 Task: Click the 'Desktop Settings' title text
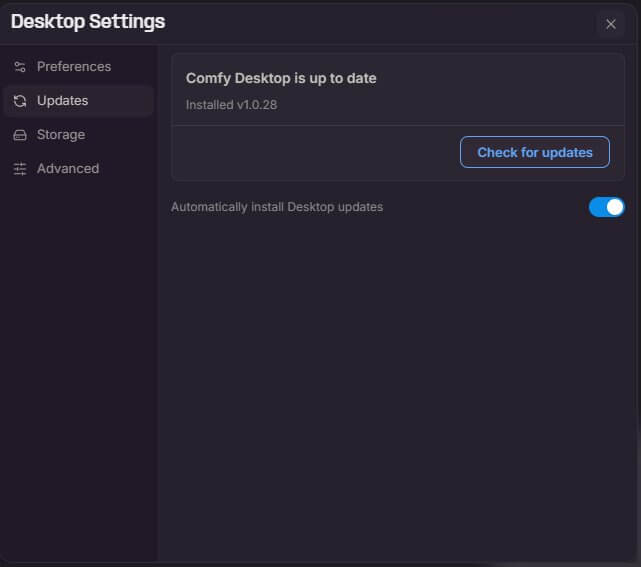point(88,22)
